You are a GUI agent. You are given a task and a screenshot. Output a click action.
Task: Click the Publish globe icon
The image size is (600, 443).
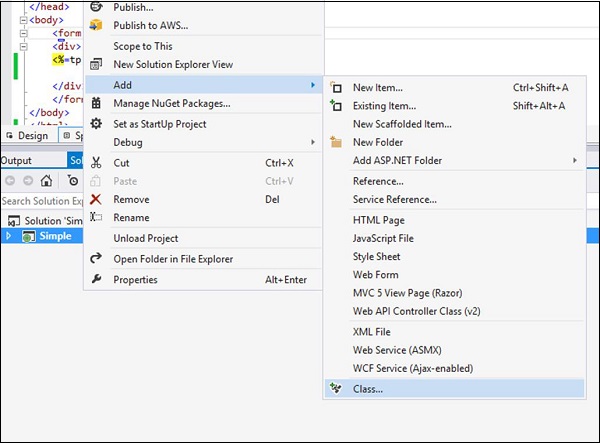(x=97, y=7)
